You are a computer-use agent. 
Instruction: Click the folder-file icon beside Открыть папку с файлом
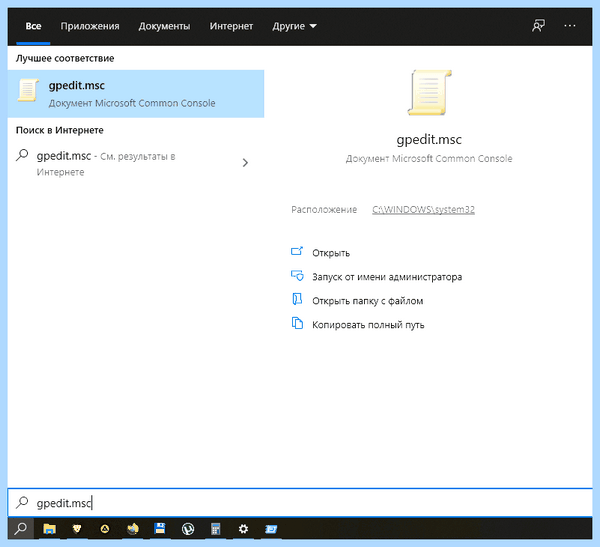pyautogui.click(x=297, y=299)
